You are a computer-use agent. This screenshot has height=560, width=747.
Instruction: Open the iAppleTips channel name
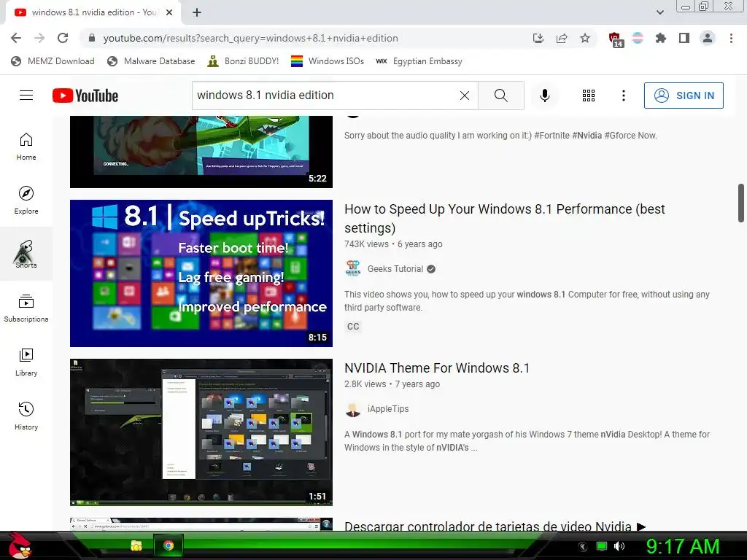(388, 408)
